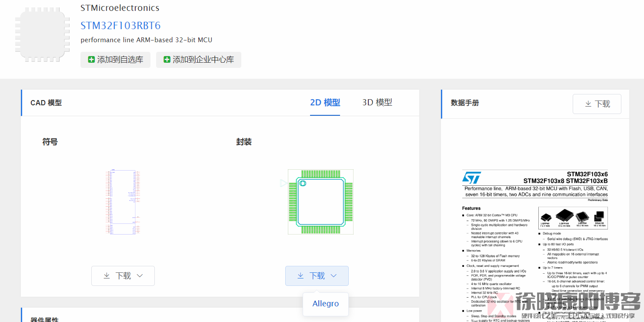Viewport: 644px width, 322px height.
Task: Open the STM32F103RBT6 part link
Action: click(x=120, y=25)
